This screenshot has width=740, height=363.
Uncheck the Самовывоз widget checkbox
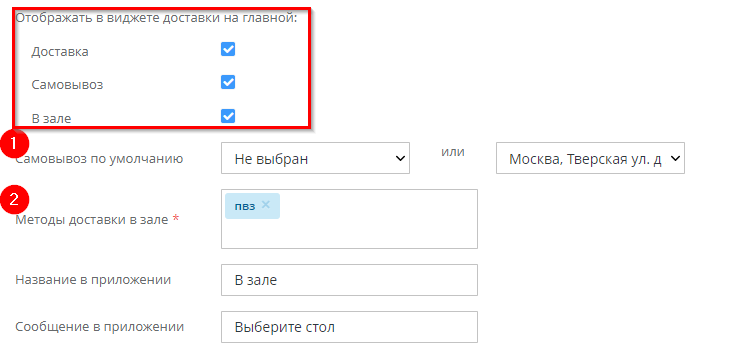pos(228,82)
